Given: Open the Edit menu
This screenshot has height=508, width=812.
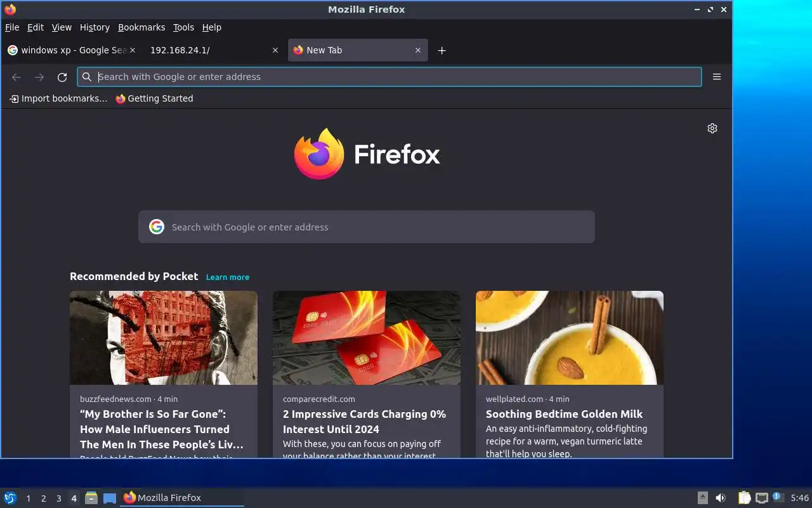Looking at the screenshot, I should [x=36, y=27].
